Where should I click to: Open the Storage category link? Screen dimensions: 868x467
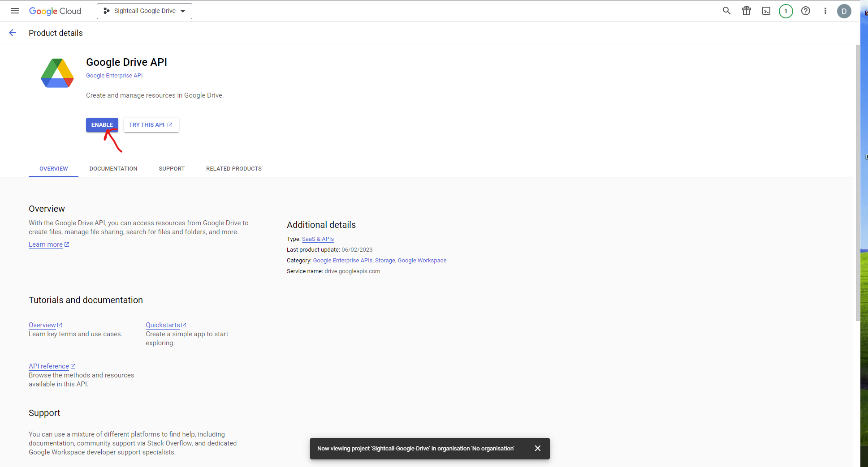click(385, 261)
